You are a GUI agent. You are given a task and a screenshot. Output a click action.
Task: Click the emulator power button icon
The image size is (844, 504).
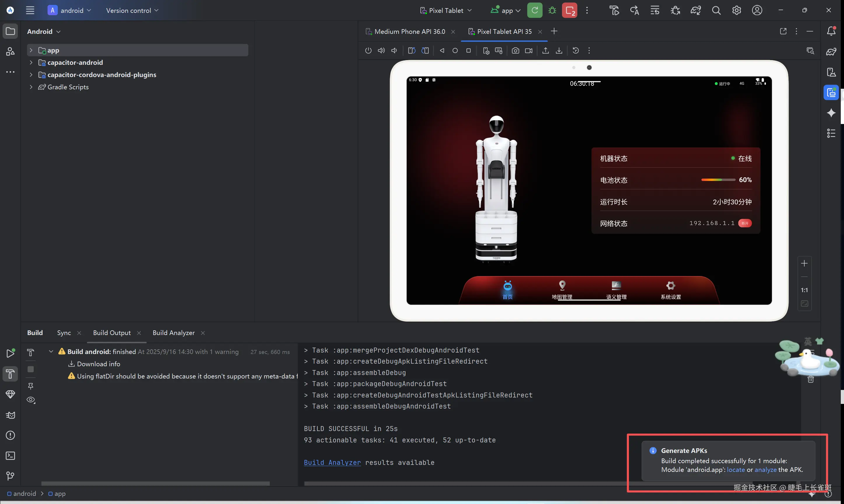pyautogui.click(x=368, y=50)
